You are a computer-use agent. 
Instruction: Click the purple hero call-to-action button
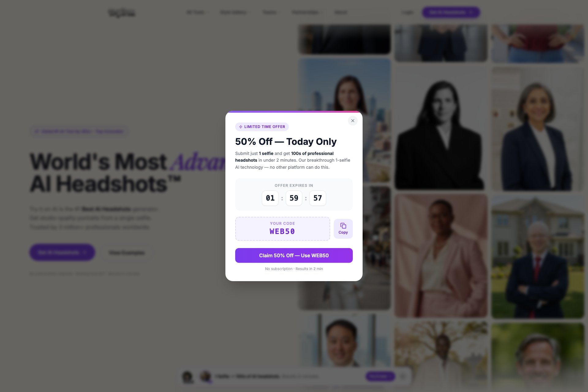(62, 252)
